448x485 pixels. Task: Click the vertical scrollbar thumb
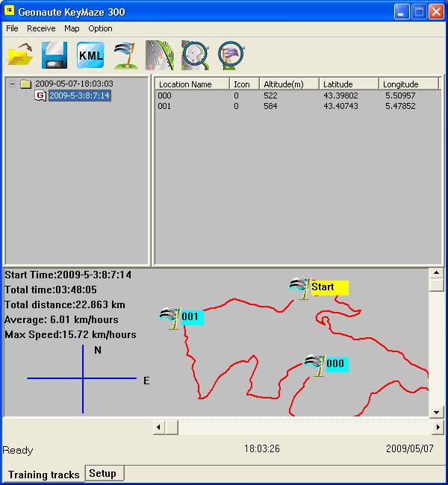pyautogui.click(x=436, y=285)
